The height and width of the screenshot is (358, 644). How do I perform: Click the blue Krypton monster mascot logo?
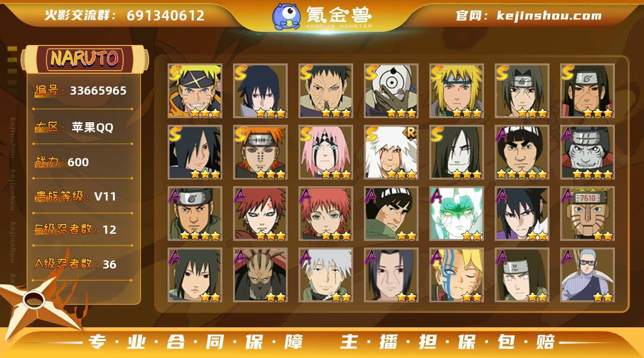coord(286,16)
